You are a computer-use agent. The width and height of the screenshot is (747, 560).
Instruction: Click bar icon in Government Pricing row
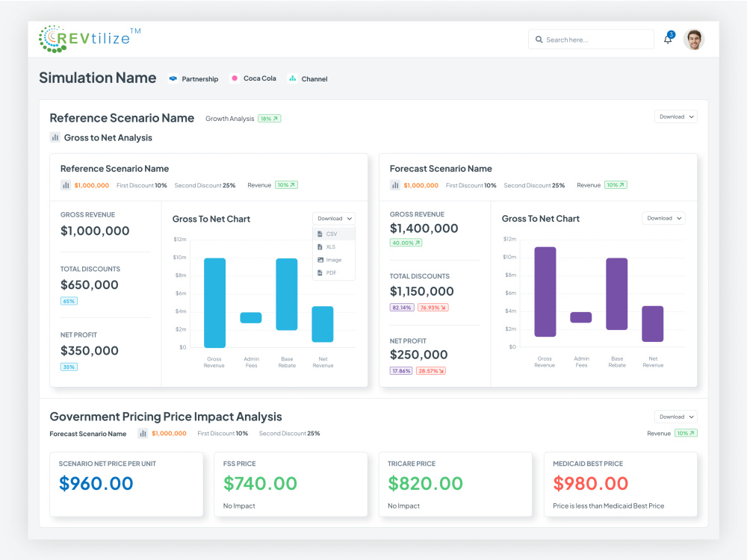tap(143, 433)
